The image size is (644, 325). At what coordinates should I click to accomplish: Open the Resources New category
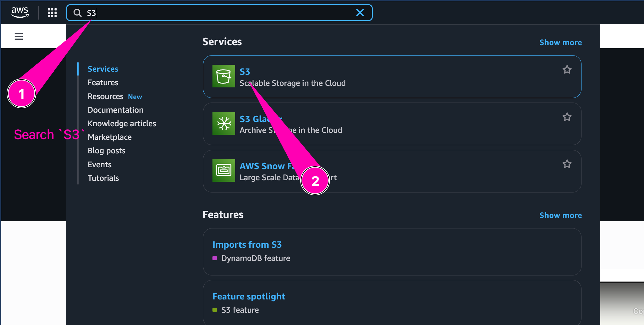pos(105,97)
